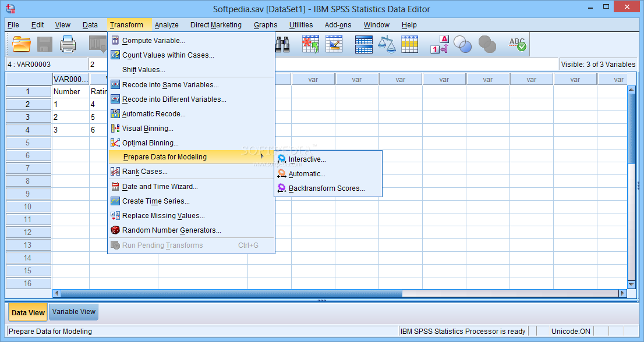Select the VAR000... column header
Screen dimensions: 644x342
(x=70, y=79)
